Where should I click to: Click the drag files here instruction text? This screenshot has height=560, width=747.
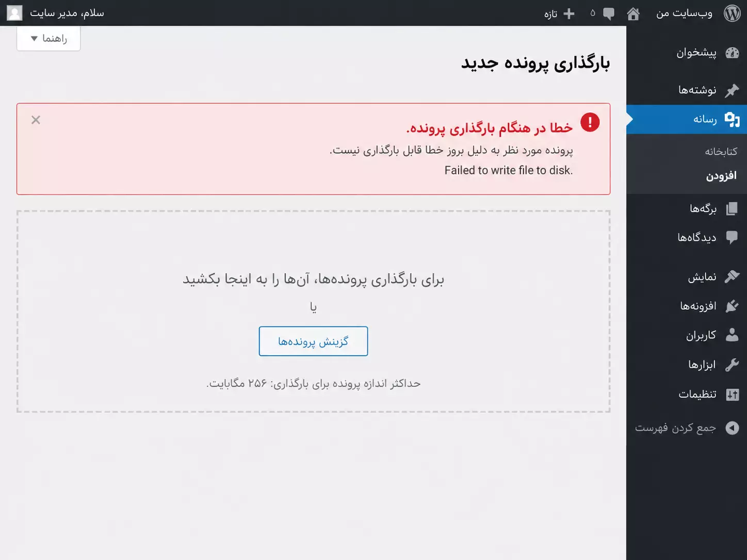pos(313,279)
